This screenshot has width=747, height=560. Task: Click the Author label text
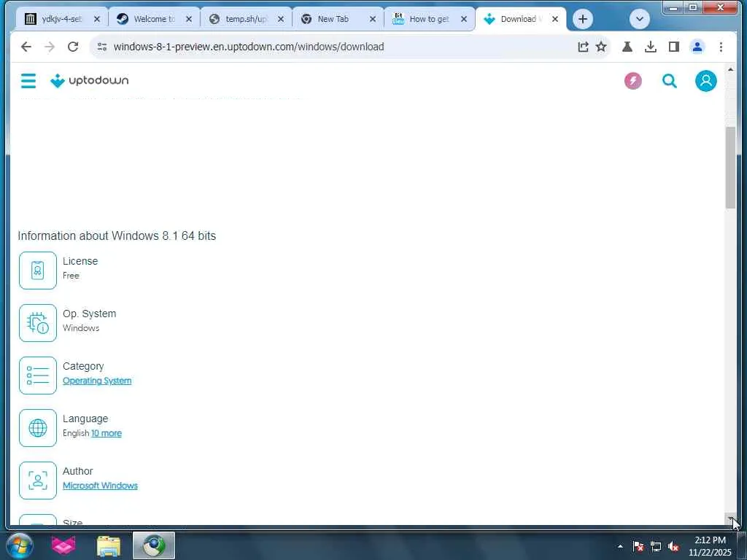click(x=77, y=471)
